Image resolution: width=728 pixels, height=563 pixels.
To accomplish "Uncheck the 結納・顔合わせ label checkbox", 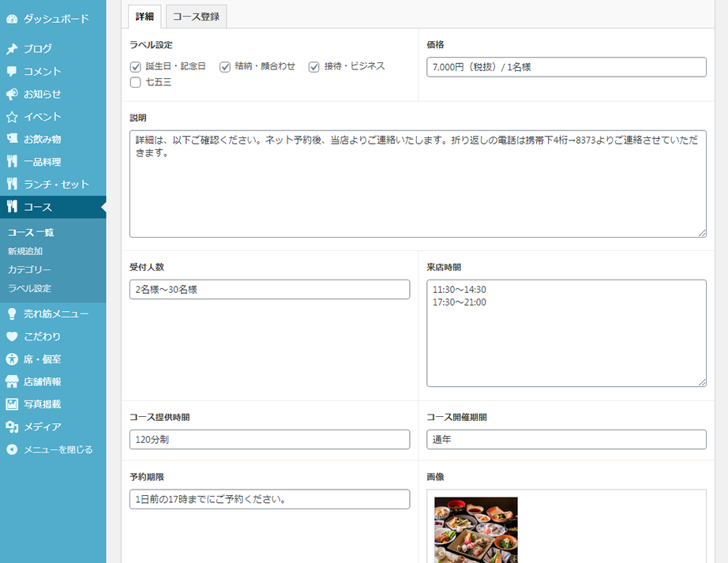I will [x=225, y=67].
